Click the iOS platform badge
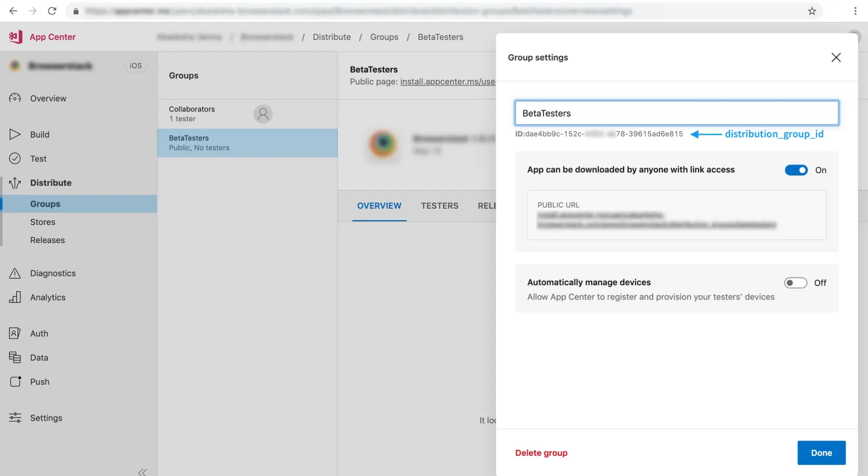868x476 pixels. click(135, 66)
